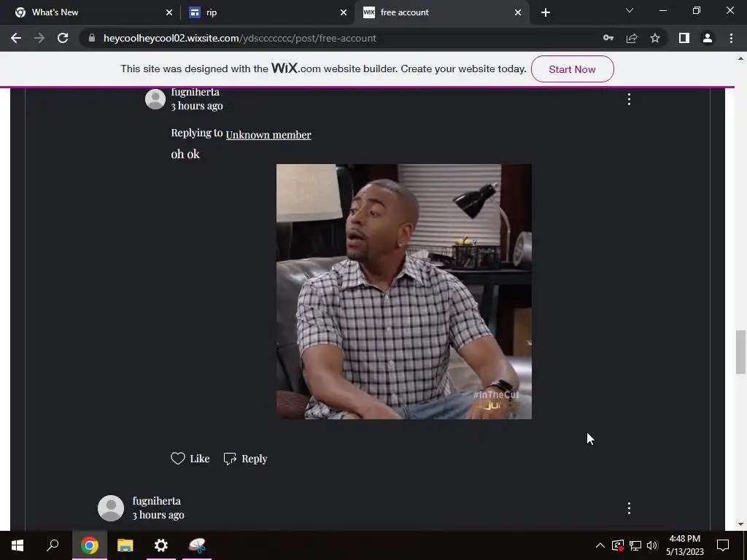
Task: Click the heart icon beside Like
Action: pyautogui.click(x=178, y=459)
